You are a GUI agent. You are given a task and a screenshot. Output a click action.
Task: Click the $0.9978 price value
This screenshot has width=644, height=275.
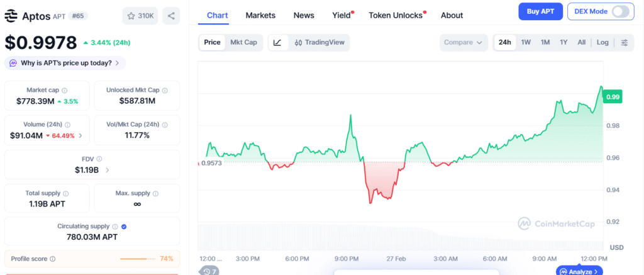41,43
